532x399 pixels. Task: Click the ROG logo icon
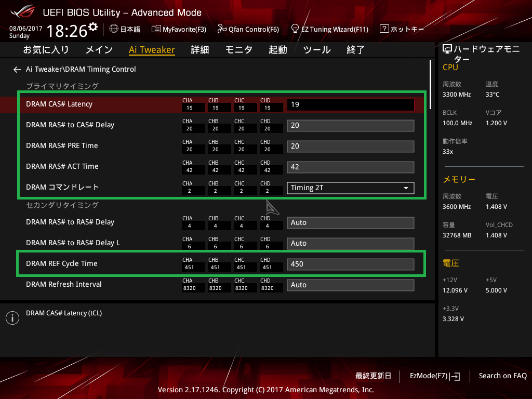tap(22, 11)
